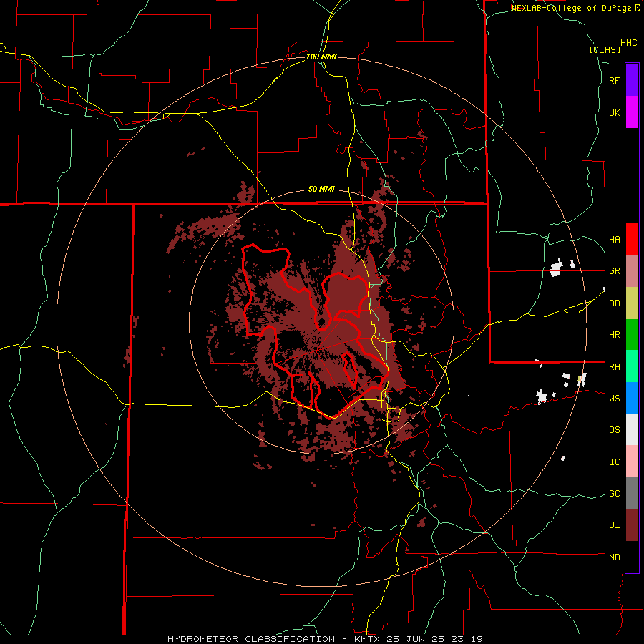Select the blue WS legend swatch
Screen dimensions: 644x644
pyautogui.click(x=632, y=398)
